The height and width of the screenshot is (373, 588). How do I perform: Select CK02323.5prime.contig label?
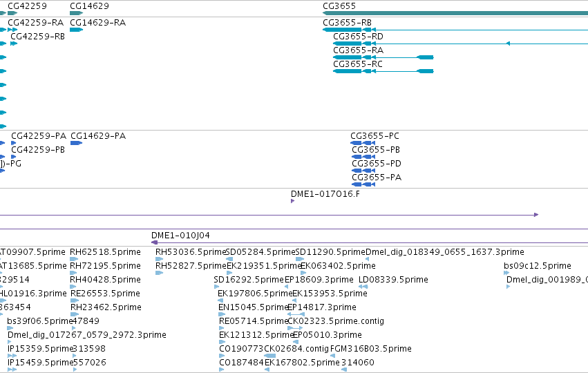[336, 321]
